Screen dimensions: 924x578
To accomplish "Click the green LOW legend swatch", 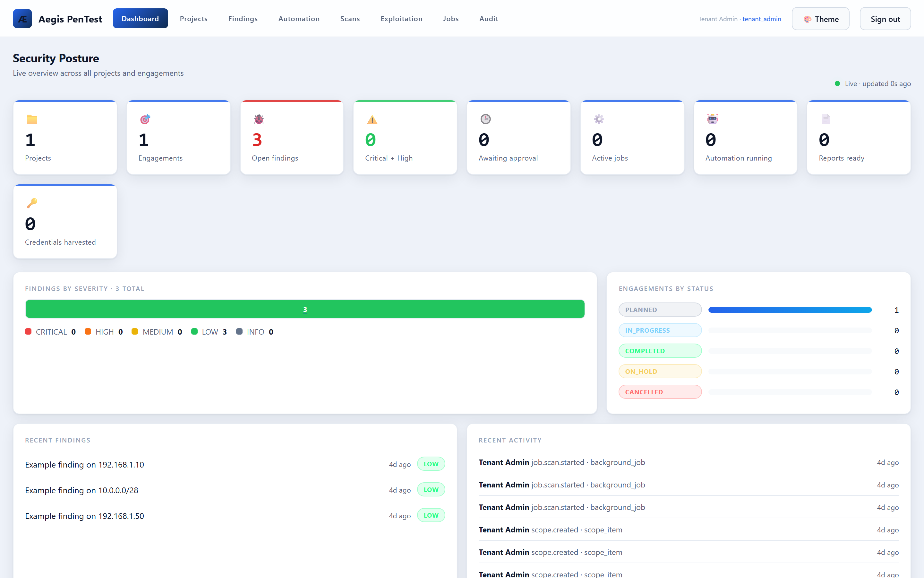I will (194, 331).
